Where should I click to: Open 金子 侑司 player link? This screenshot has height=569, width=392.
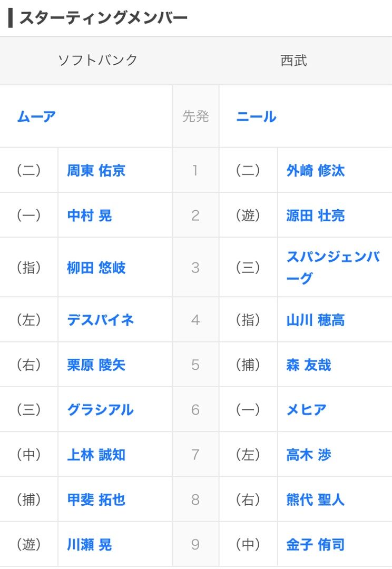316,545
